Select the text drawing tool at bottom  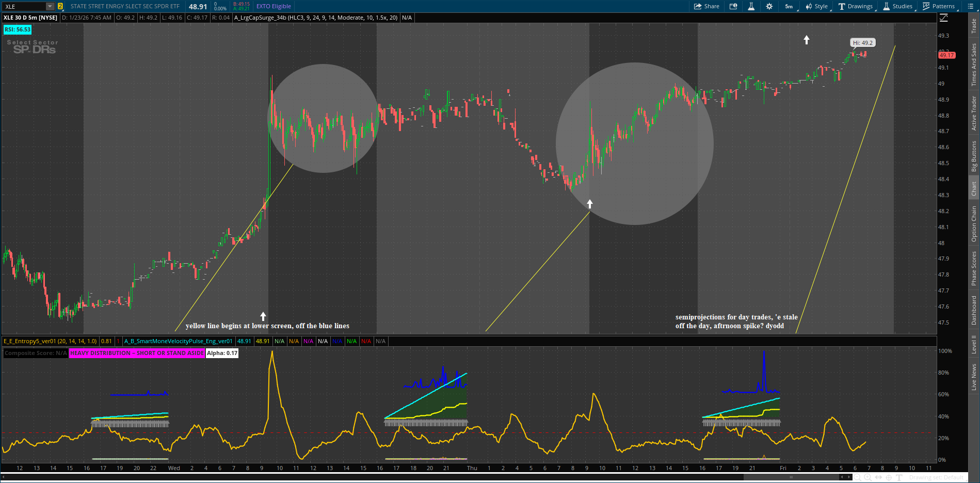pos(899,477)
